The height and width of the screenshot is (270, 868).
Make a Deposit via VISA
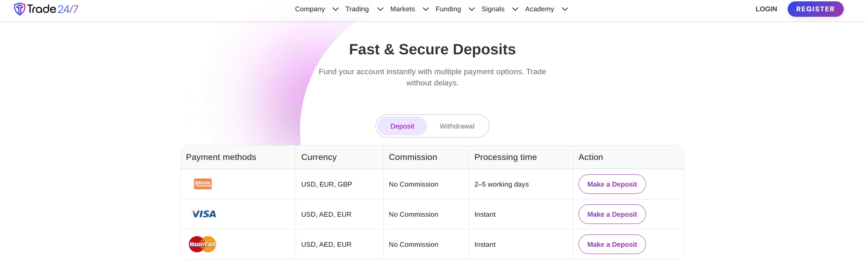[x=612, y=214]
